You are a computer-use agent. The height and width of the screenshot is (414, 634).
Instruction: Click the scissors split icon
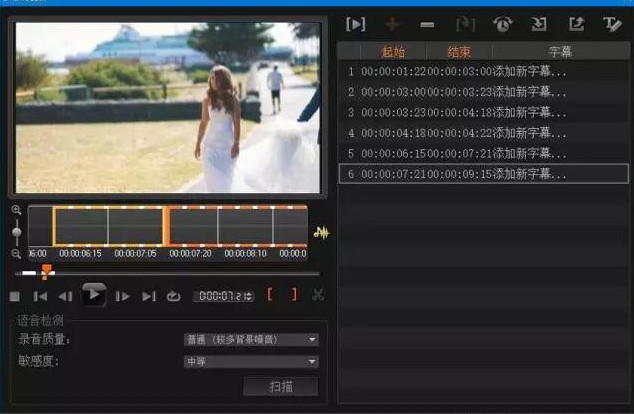[318, 294]
